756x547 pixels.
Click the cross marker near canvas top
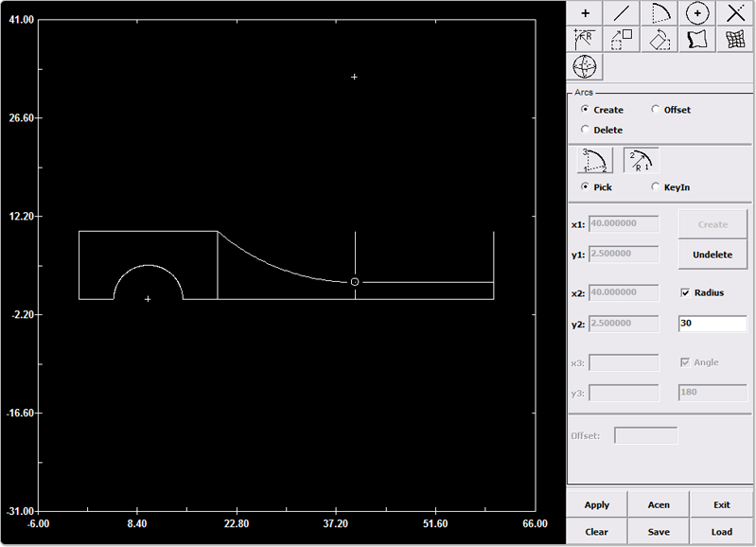[x=354, y=77]
